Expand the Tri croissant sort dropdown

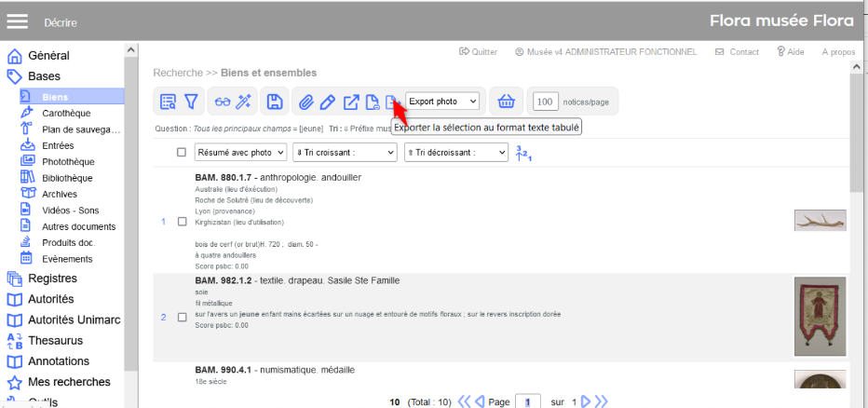click(x=344, y=152)
